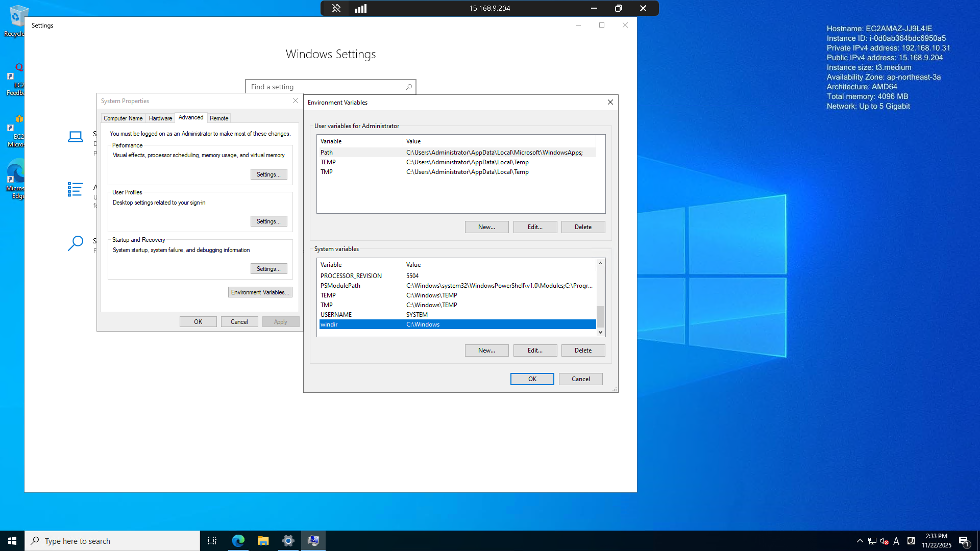Open the Remote tab
Viewport: 980px width, 551px height.
click(219, 118)
